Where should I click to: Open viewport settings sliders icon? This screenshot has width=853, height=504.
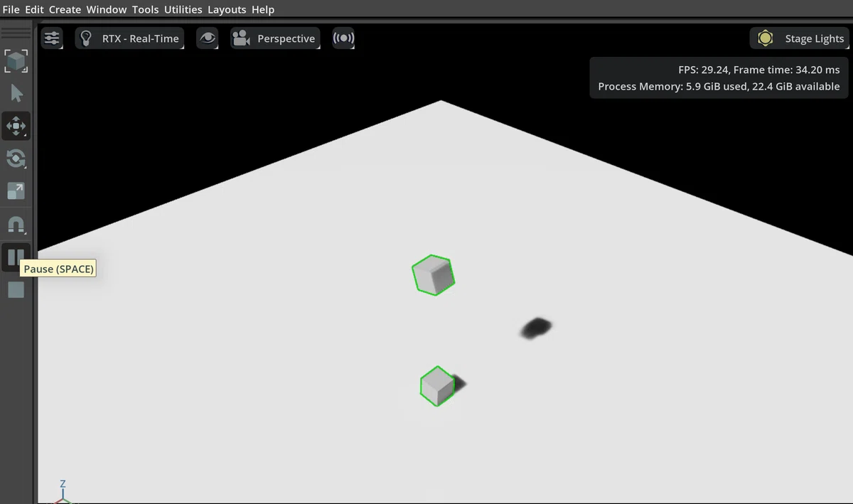click(x=52, y=38)
